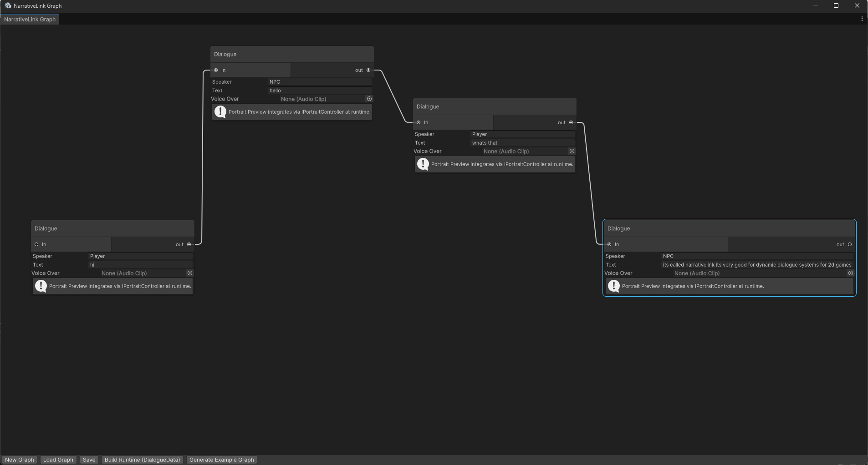Click Generate Example Graph button
Viewport: 868px width, 465px height.
[222, 460]
